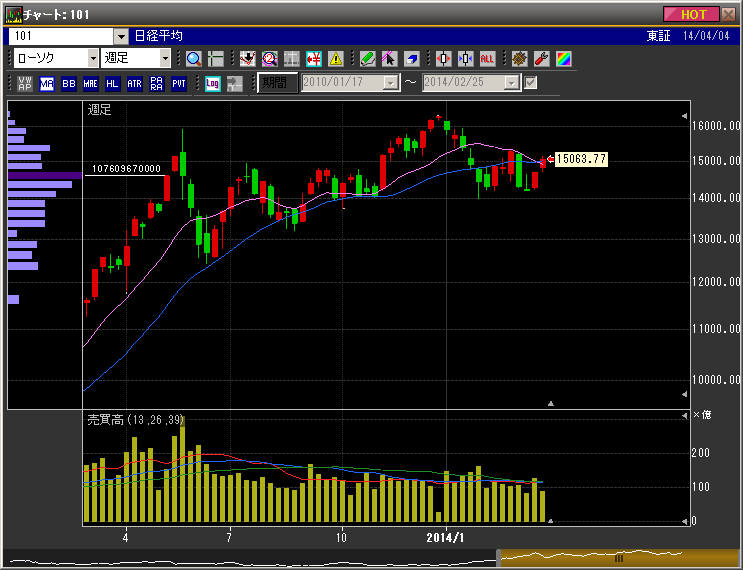Screen dimensions: 743x570
Task: Click the yellow warning triangle icon
Action: pos(335,58)
